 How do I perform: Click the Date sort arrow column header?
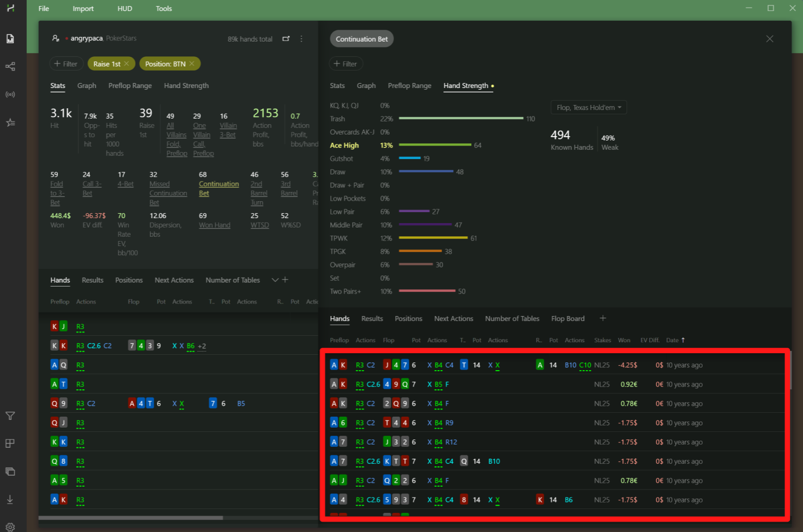676,340
